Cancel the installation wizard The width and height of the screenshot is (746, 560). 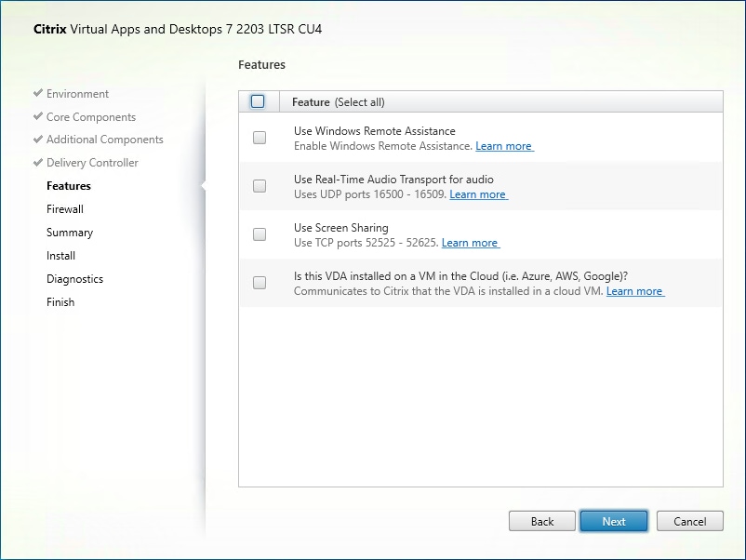(x=689, y=521)
